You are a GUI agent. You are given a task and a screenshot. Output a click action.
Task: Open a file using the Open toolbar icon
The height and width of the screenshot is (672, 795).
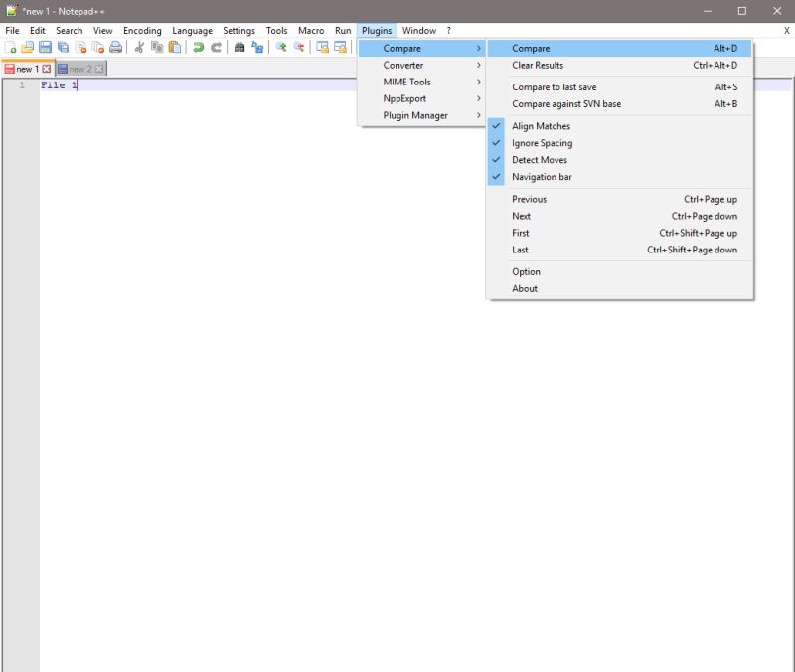click(28, 48)
